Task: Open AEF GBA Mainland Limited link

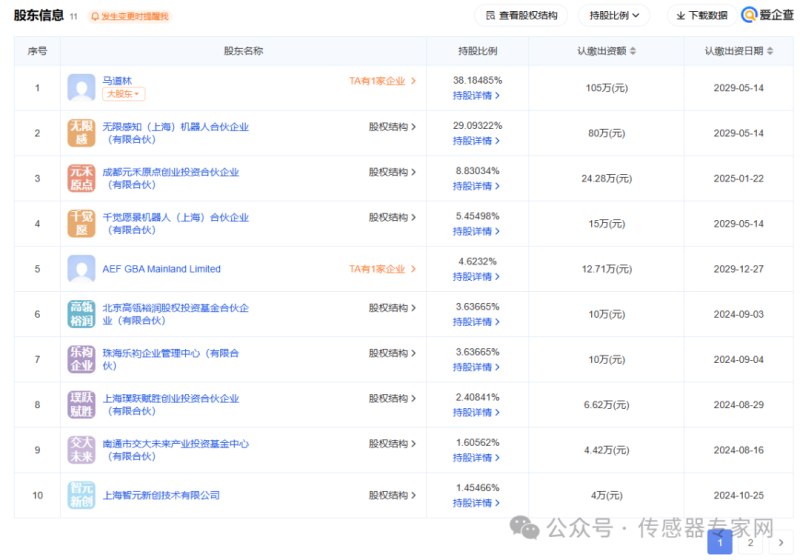Action: pyautogui.click(x=161, y=269)
